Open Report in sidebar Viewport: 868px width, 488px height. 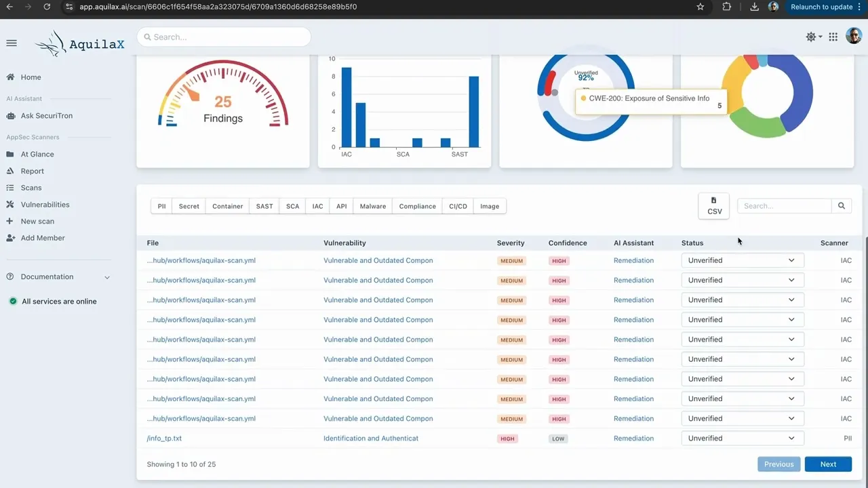click(32, 171)
